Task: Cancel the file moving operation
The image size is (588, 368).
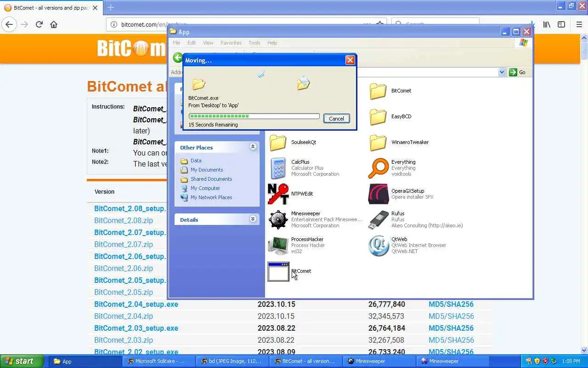Action: (x=336, y=118)
